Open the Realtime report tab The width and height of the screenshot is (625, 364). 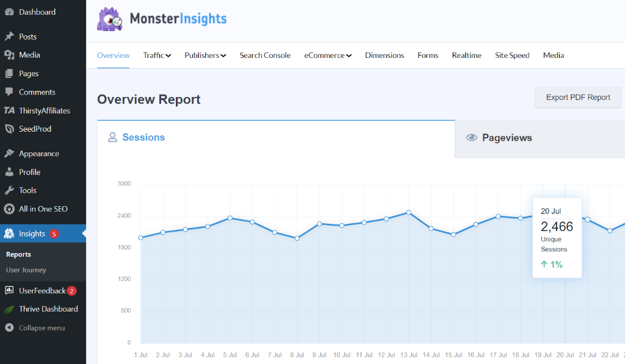click(466, 55)
